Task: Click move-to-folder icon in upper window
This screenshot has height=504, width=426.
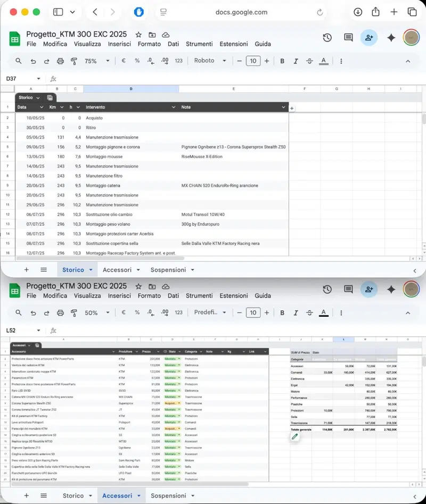Action: [x=152, y=35]
